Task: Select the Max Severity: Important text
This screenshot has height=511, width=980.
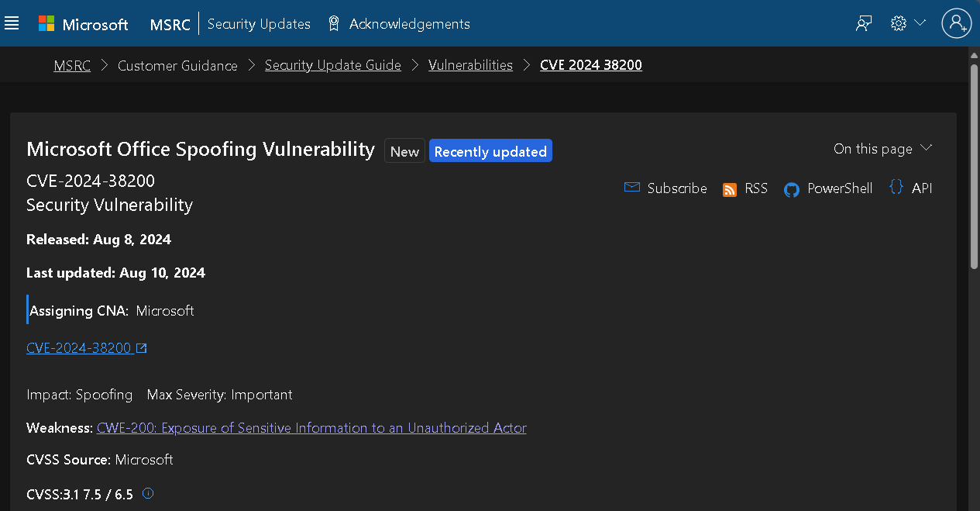Action: point(219,395)
